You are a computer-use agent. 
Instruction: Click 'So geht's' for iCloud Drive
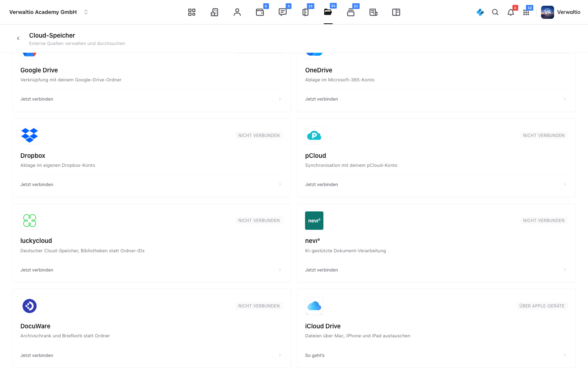(315, 355)
